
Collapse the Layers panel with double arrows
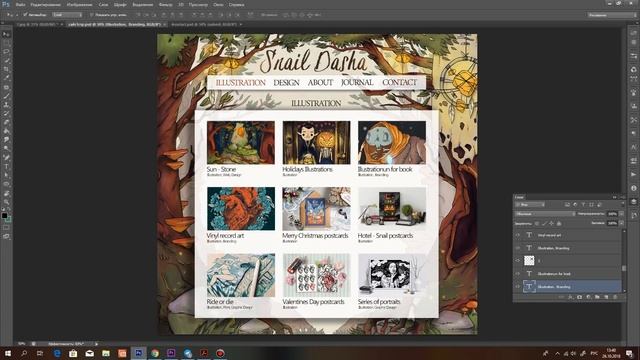[614, 197]
